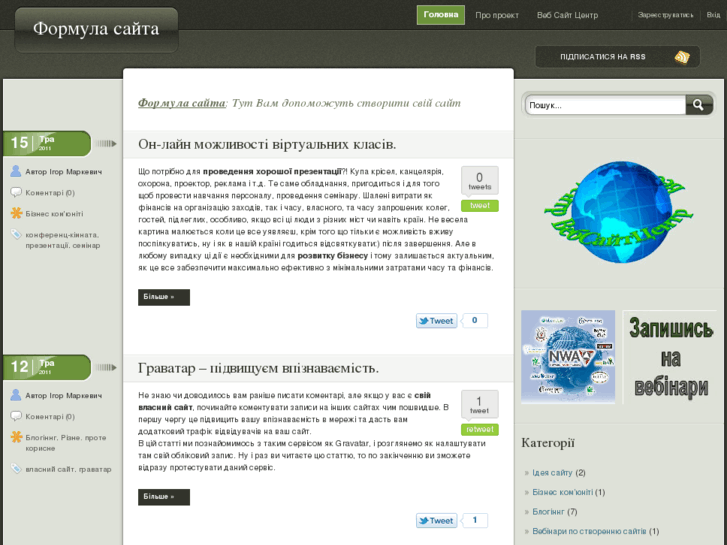Open Ідея сайту category
Viewport: 727px width, 545px height.
click(x=552, y=473)
